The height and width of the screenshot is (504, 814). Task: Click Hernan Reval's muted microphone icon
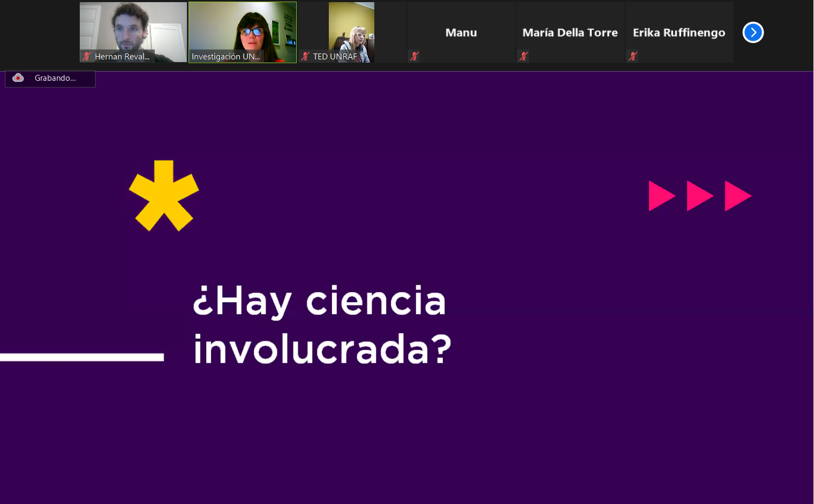point(87,56)
